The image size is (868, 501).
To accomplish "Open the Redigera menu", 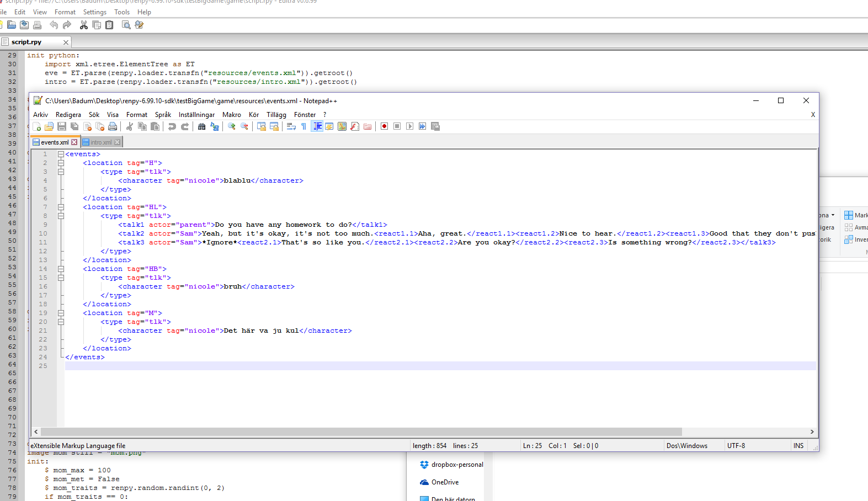I will point(68,115).
